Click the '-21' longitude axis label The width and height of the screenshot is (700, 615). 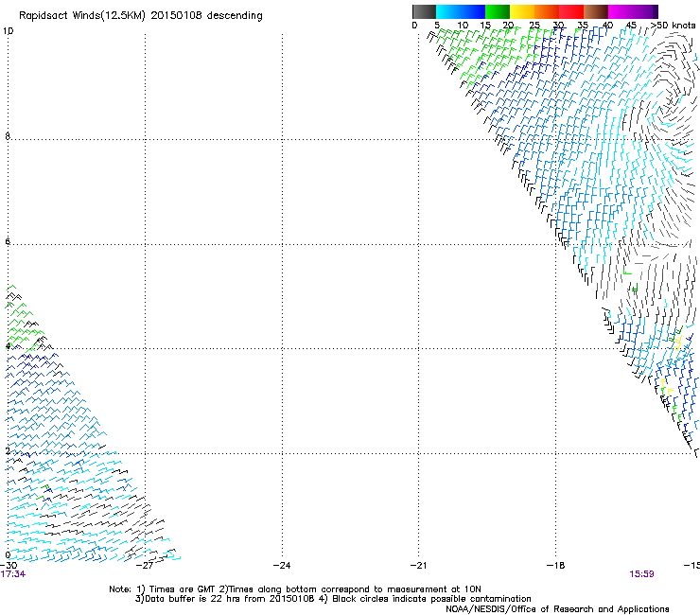(x=418, y=565)
